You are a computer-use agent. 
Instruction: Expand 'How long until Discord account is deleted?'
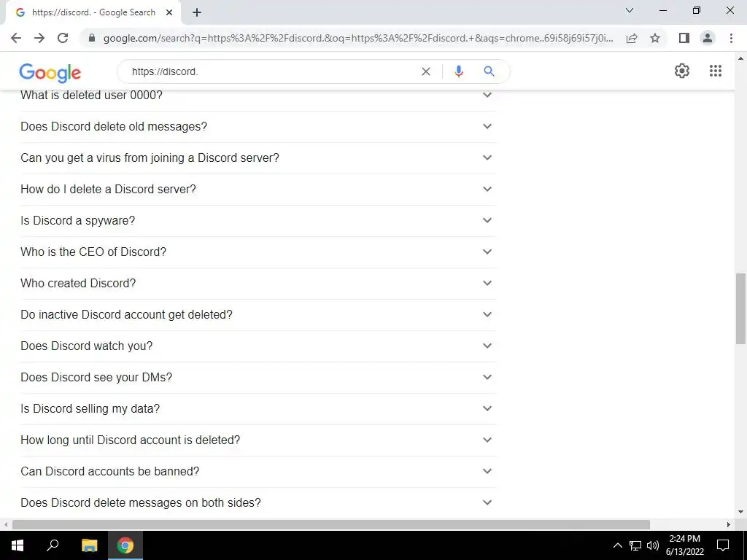click(258, 441)
